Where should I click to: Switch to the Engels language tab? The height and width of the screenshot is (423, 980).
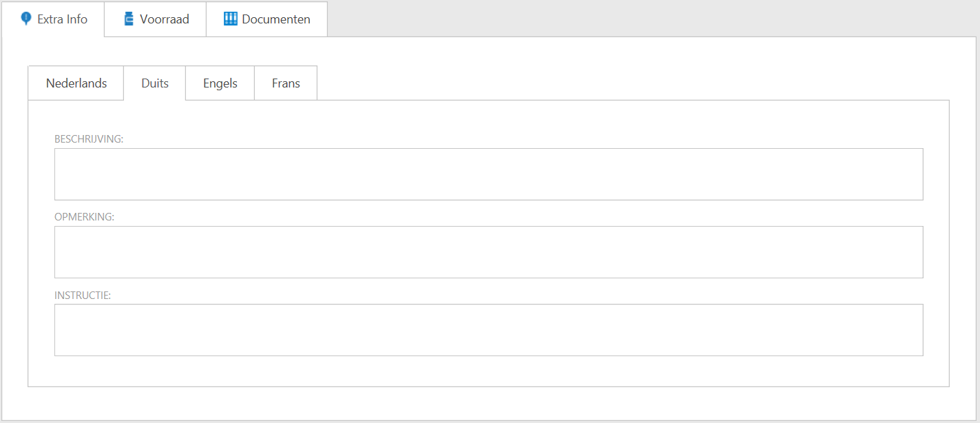pos(220,83)
